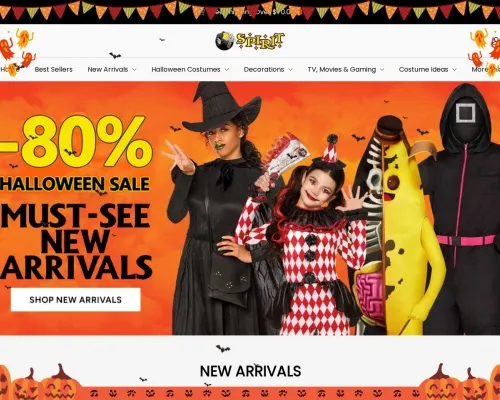
Task: Open the Decorations menu
Action: [264, 70]
